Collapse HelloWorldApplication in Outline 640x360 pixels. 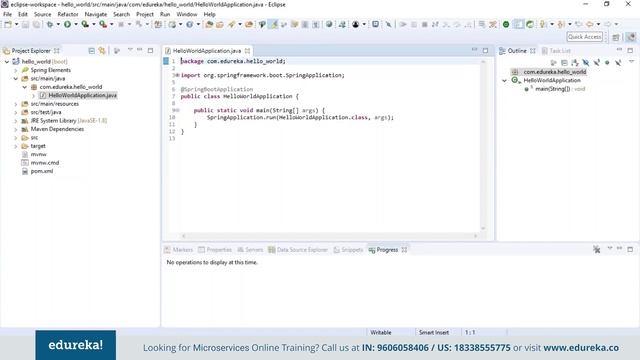(504, 80)
